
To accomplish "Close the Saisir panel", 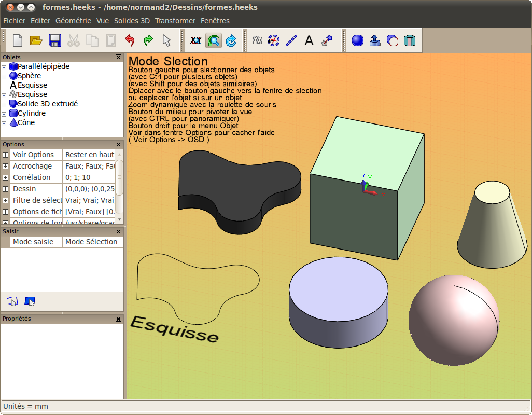I will (x=118, y=232).
